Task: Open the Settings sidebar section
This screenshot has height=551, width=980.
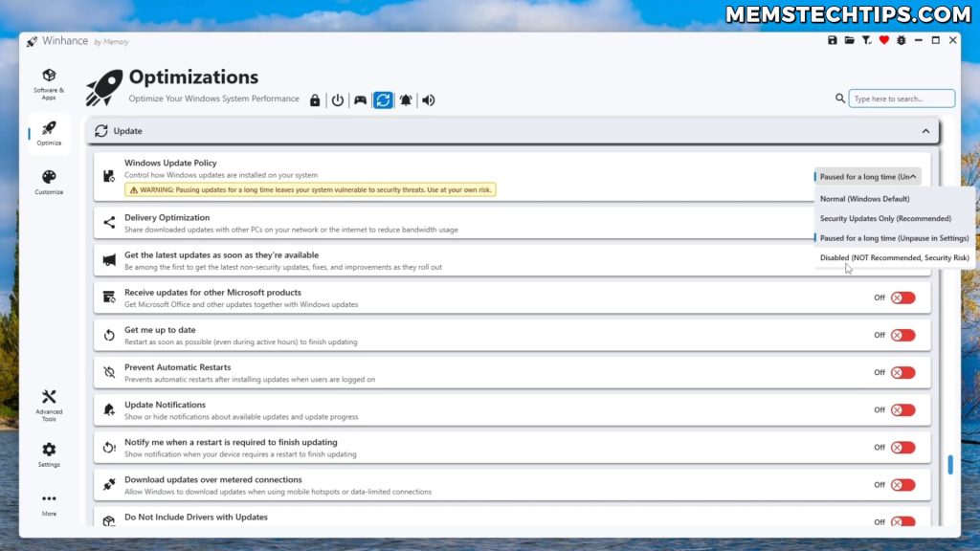Action: (48, 455)
